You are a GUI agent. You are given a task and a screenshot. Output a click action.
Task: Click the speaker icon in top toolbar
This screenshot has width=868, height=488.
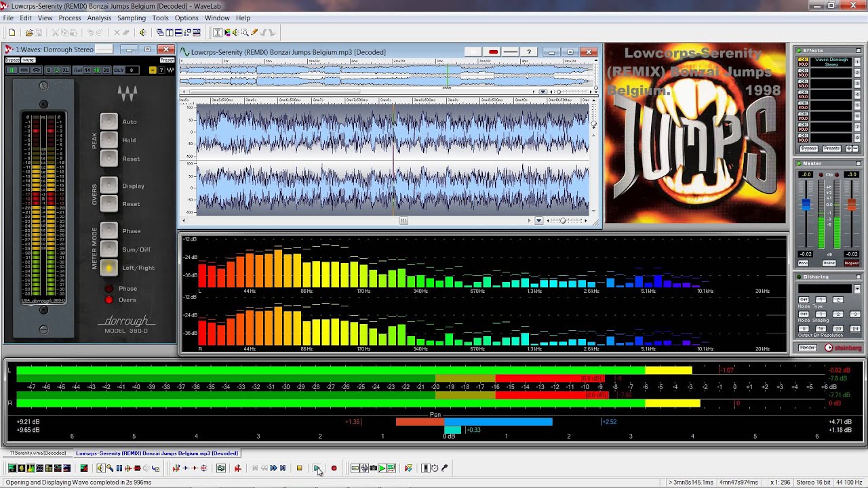click(x=142, y=33)
